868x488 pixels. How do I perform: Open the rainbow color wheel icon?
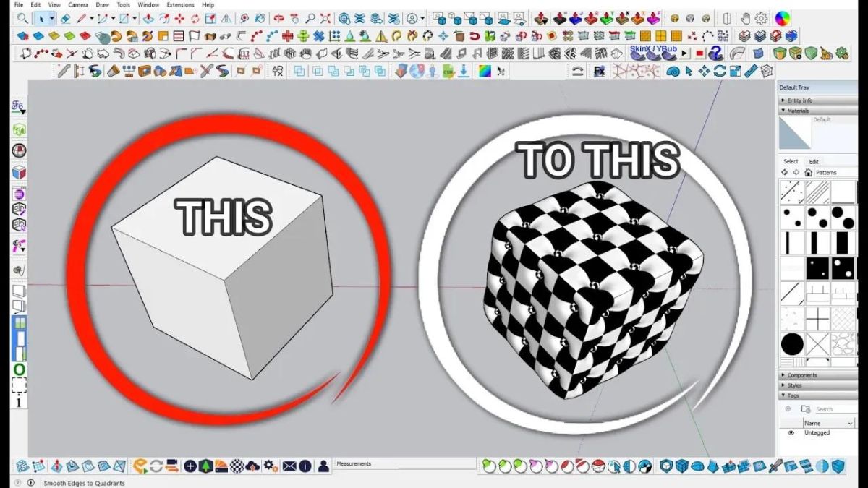tap(783, 18)
